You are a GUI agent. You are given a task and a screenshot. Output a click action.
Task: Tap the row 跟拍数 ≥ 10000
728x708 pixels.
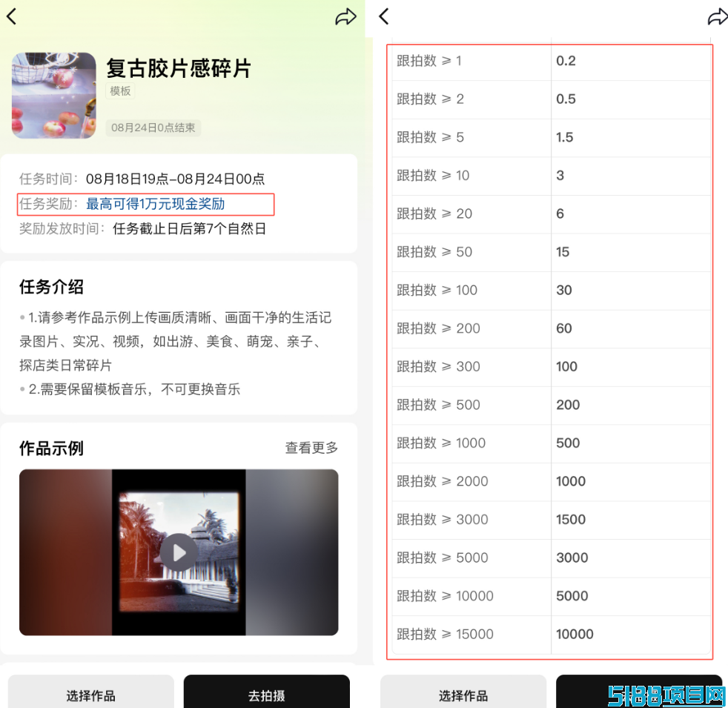[552, 596]
